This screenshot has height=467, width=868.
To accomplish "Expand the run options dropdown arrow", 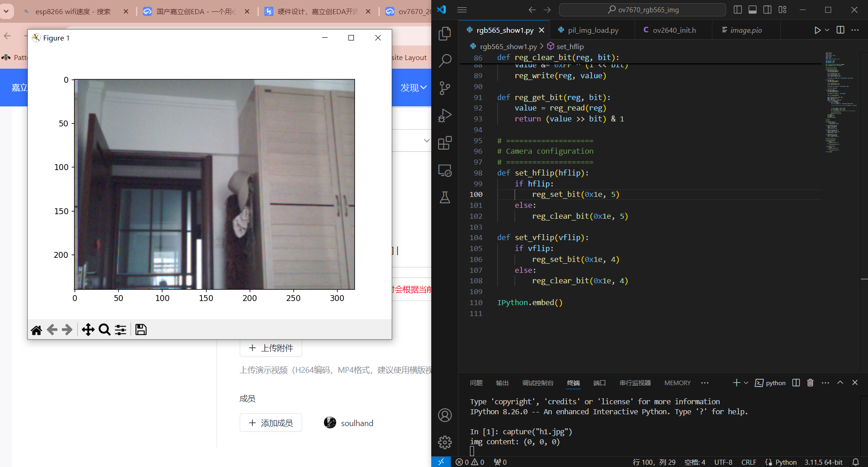I will tap(827, 30).
